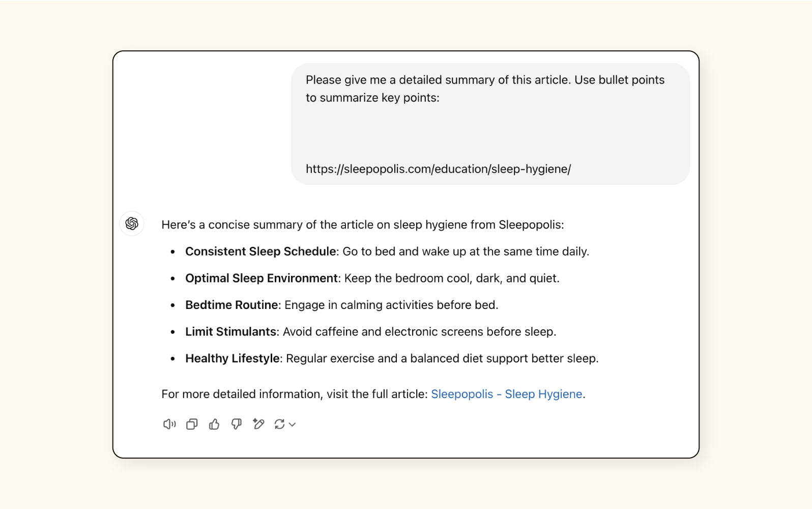This screenshot has width=812, height=509.
Task: Open edit in canvas pencil icon
Action: pyautogui.click(x=258, y=424)
